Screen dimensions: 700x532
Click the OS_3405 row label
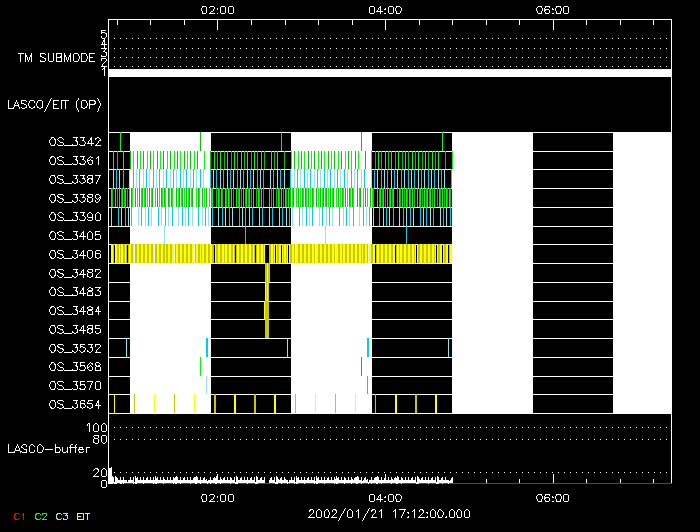[75, 236]
